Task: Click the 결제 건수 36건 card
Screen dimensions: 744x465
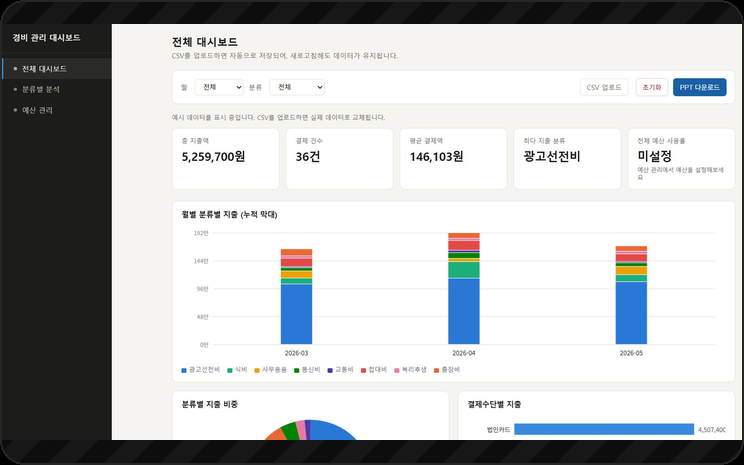Action: pos(339,158)
